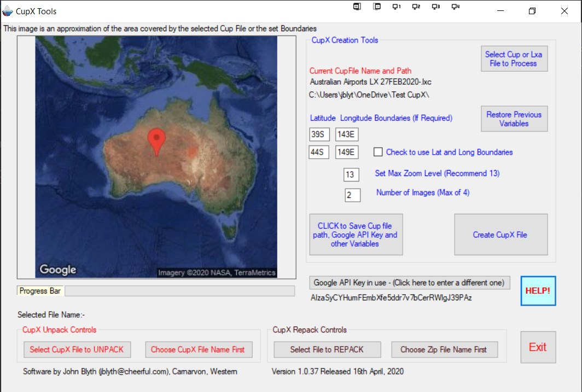Screen dimensions: 582x392
Task: Click the Progress Bar label
Action: click(x=40, y=291)
